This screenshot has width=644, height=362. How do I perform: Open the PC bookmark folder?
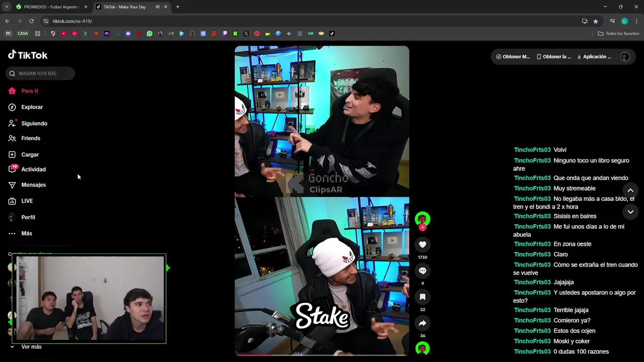click(x=9, y=34)
